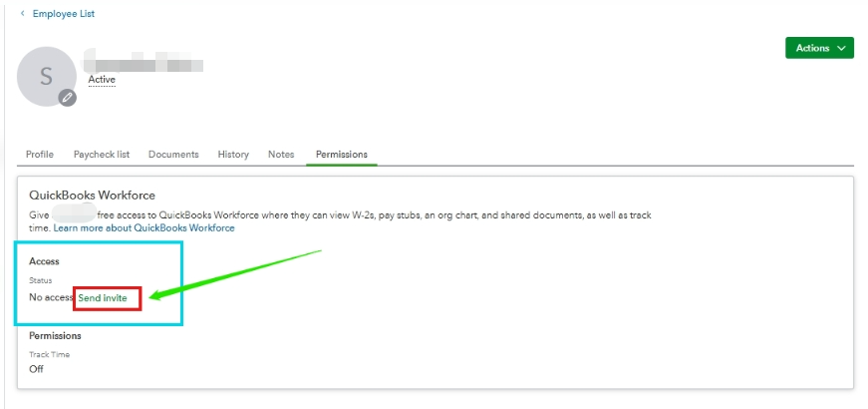The image size is (868, 409).
Task: Click the QuickBooks Workforce heading
Action: tap(92, 196)
